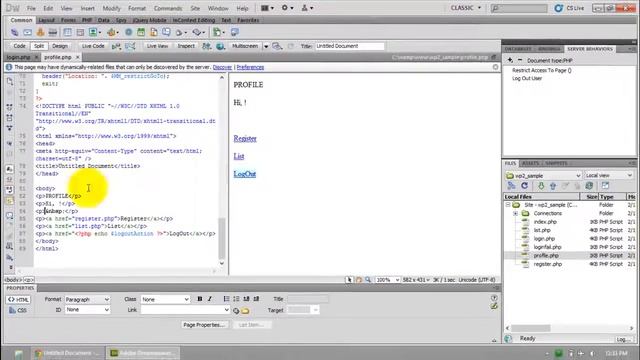Click the document Title input field

[349, 46]
